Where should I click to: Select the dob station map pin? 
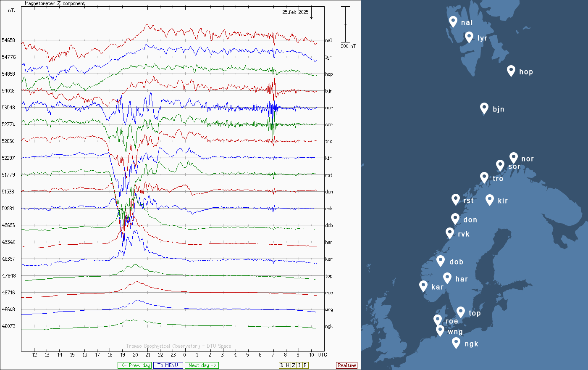click(x=441, y=261)
